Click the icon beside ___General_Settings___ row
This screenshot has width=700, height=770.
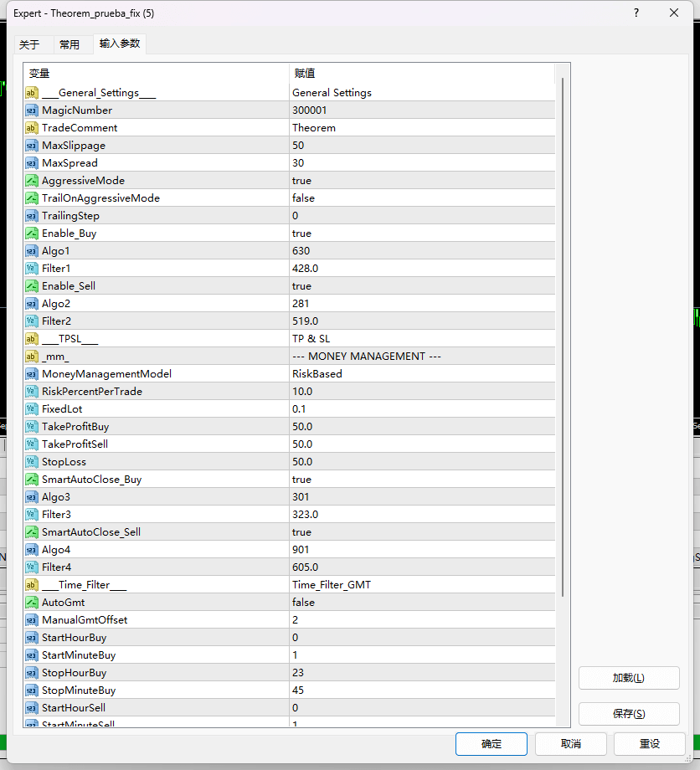(x=32, y=93)
